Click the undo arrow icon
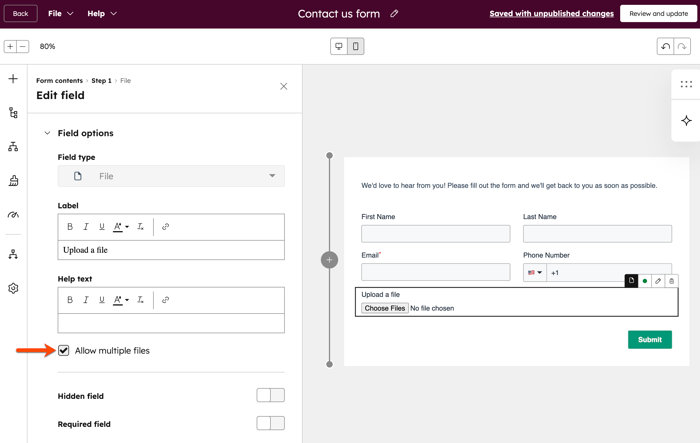 pyautogui.click(x=665, y=47)
